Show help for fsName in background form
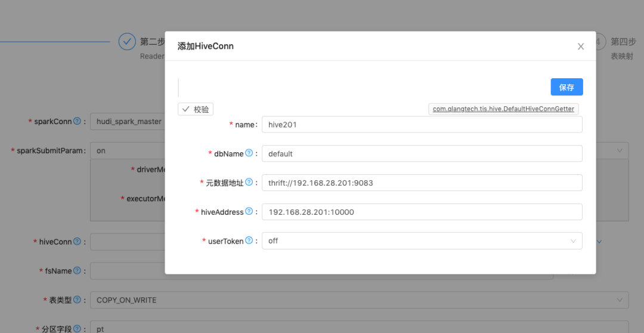Image resolution: width=644 pixels, height=333 pixels. click(x=77, y=270)
